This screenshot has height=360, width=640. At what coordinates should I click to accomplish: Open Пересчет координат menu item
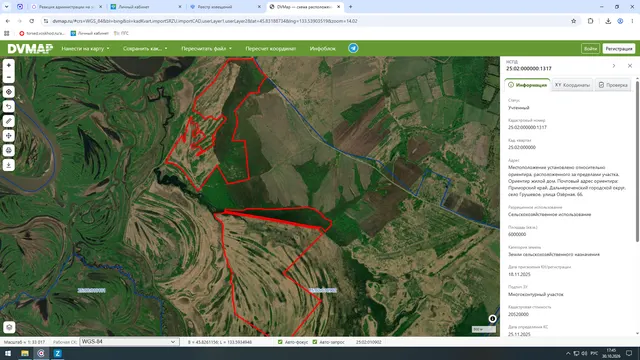(271, 49)
